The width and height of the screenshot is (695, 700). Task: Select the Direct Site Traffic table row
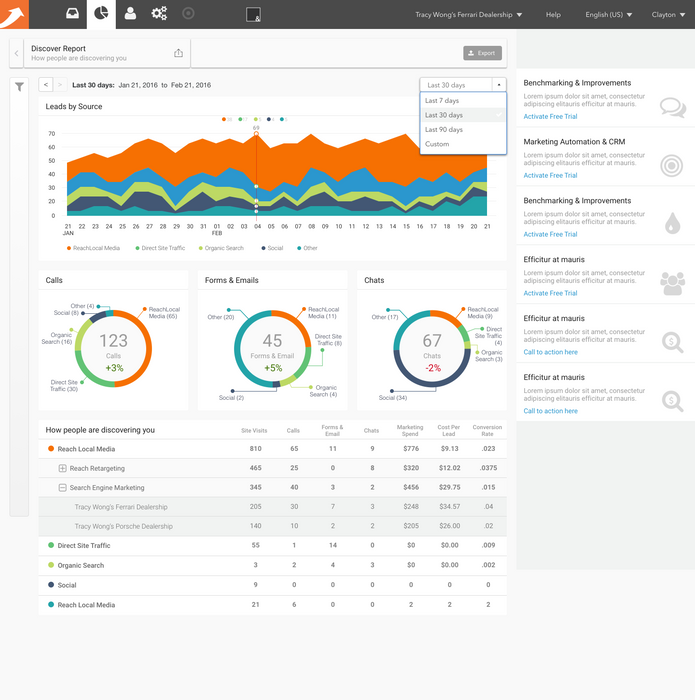coord(272,546)
